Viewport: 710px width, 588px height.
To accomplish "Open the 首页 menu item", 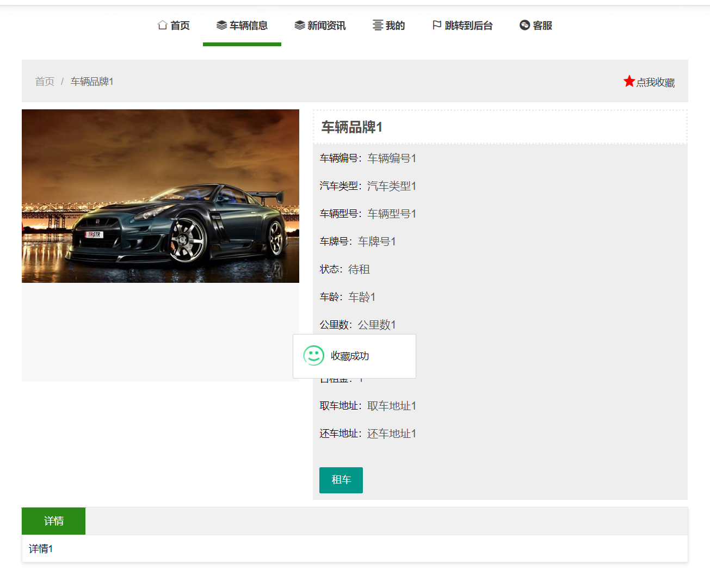I will 174,26.
